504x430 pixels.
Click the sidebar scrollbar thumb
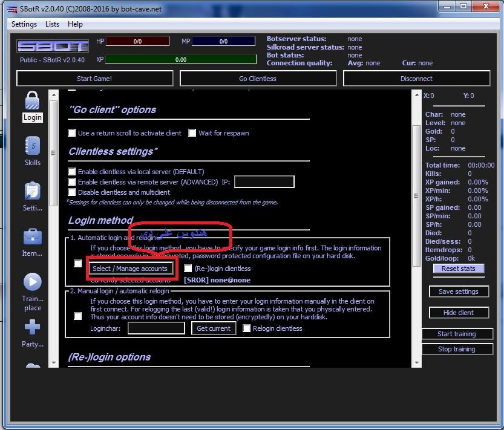(x=54, y=153)
